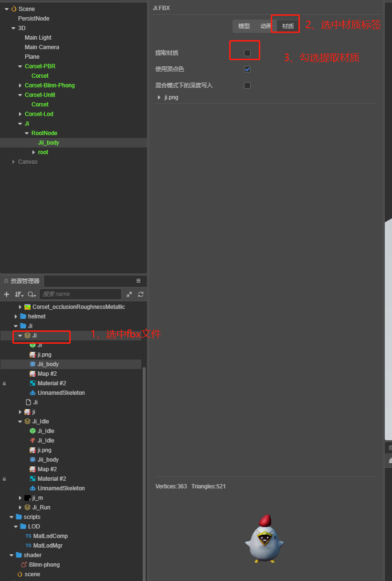Viewport: 392px width, 581px height.
Task: Click the Vertices:363 count text
Action: pyautogui.click(x=171, y=486)
